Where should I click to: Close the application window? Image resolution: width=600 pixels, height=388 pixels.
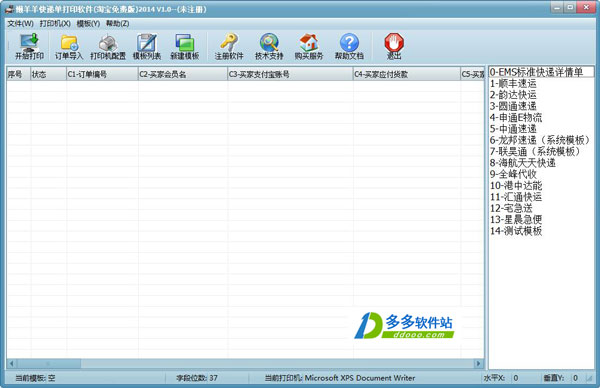[x=586, y=7]
